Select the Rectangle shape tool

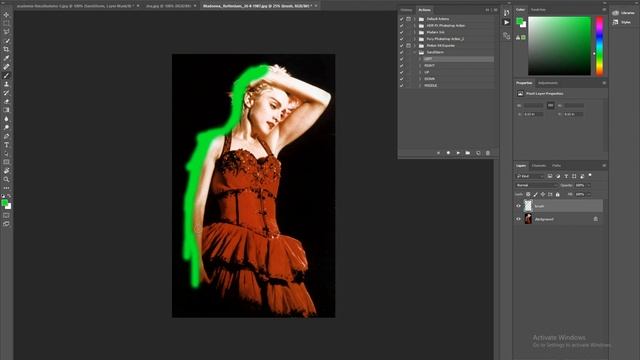[x=6, y=162]
